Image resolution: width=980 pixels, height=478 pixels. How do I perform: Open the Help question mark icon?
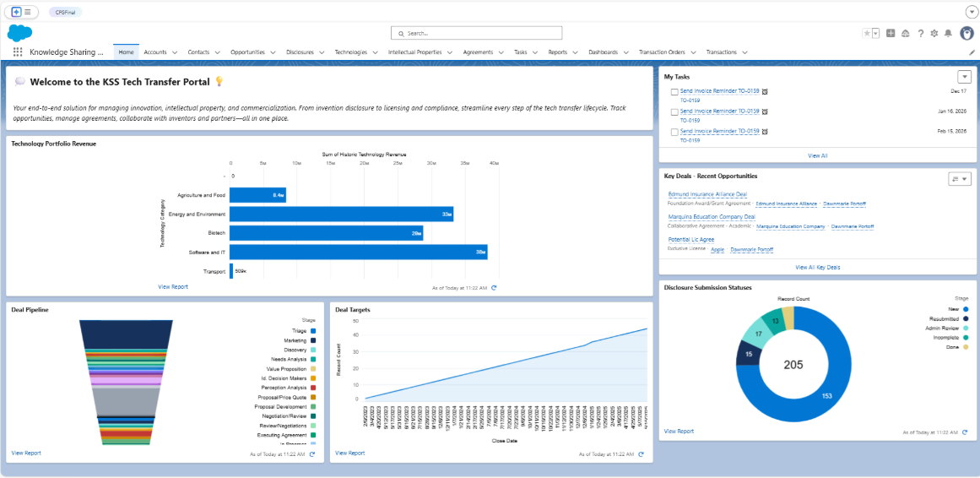click(920, 33)
